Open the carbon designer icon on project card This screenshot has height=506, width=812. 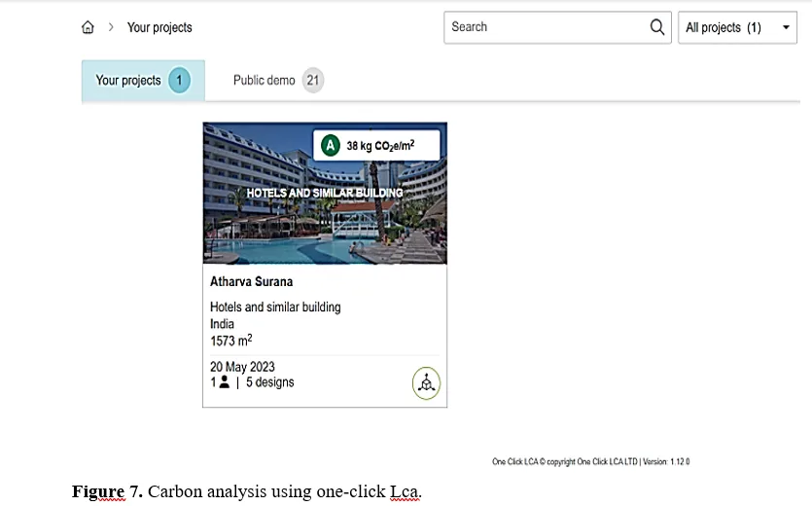(x=426, y=383)
